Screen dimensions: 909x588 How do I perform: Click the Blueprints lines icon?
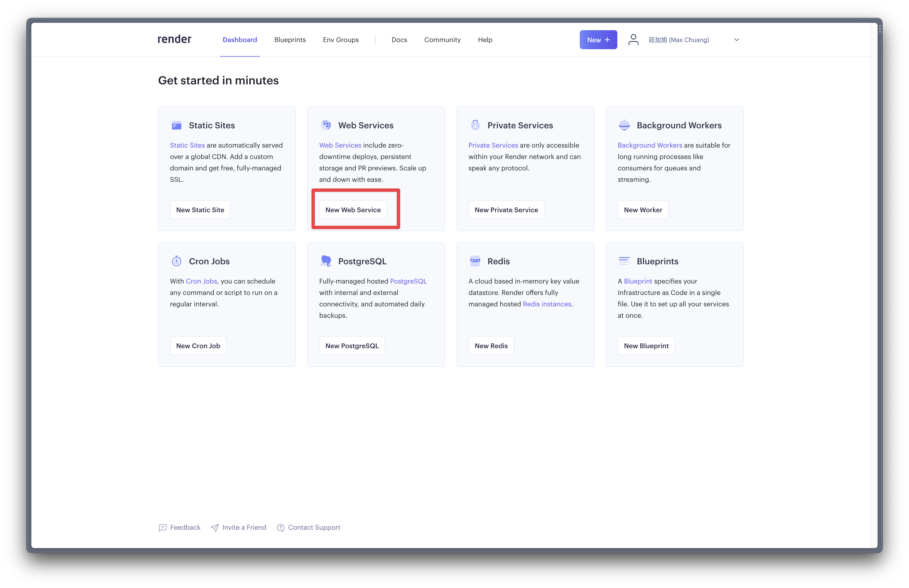pyautogui.click(x=624, y=261)
